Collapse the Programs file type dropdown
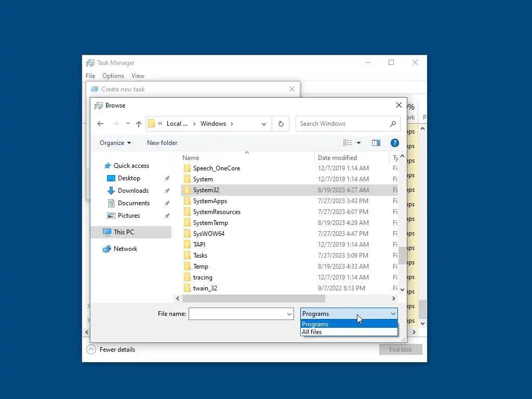The height and width of the screenshot is (399, 532). tap(393, 314)
